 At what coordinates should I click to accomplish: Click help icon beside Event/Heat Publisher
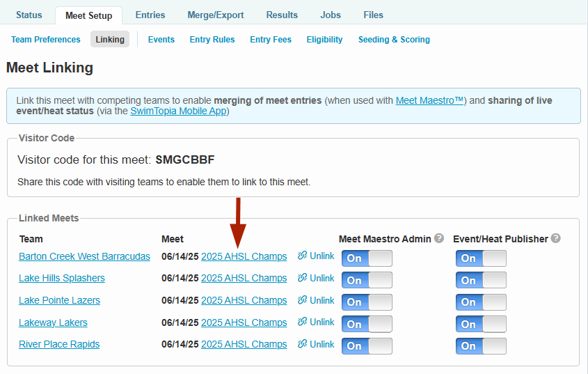click(555, 238)
